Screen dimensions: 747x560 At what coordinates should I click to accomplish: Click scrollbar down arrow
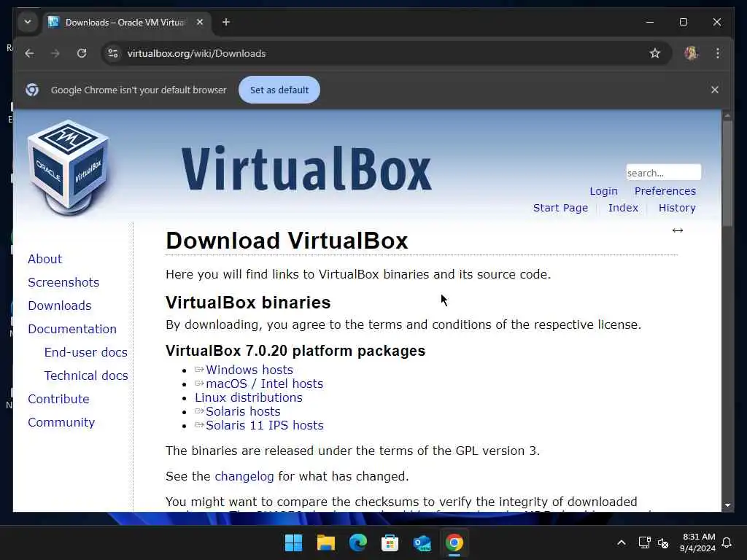(x=727, y=505)
